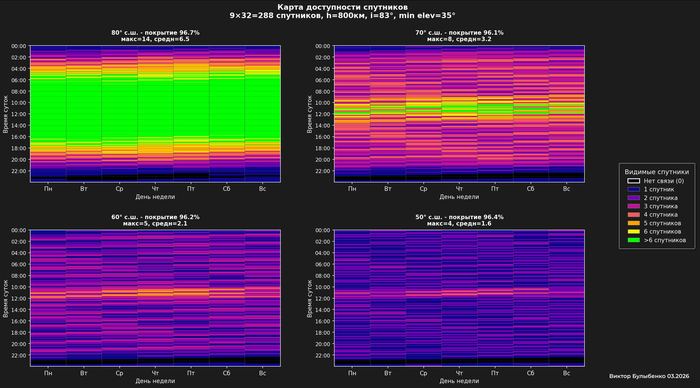The image size is (700, 388).
Task: Click the green '>6 спутников' legend swatch
Action: 633,240
